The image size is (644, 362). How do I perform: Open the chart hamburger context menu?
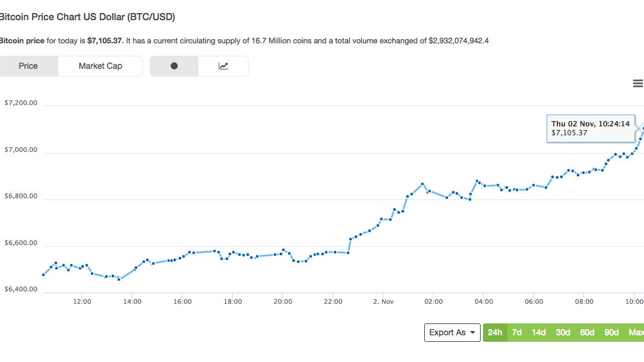click(x=638, y=84)
